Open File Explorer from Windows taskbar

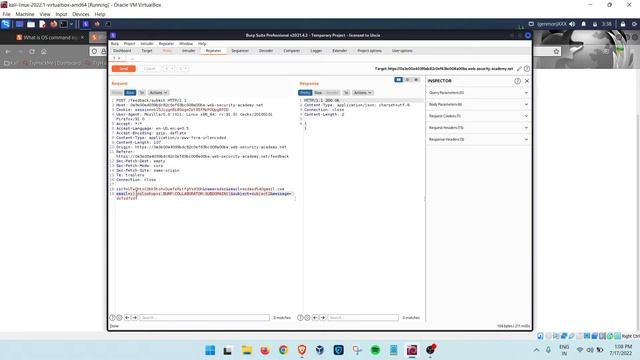tap(247, 350)
